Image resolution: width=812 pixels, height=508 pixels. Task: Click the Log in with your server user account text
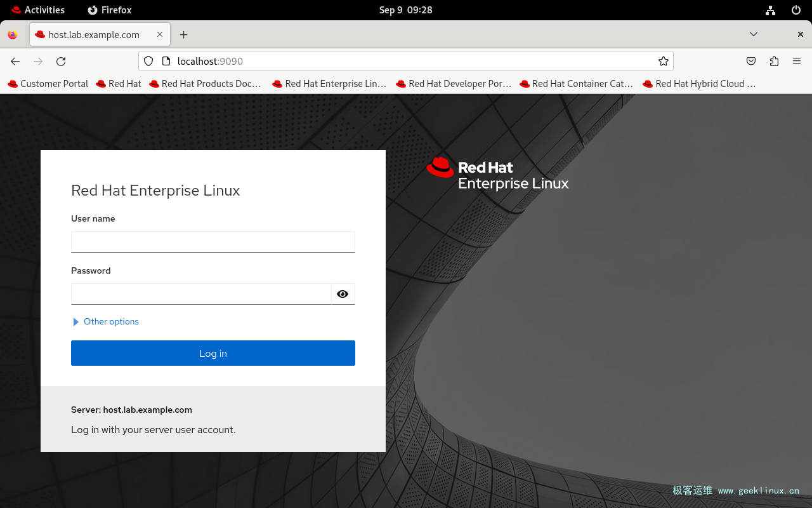(x=154, y=430)
